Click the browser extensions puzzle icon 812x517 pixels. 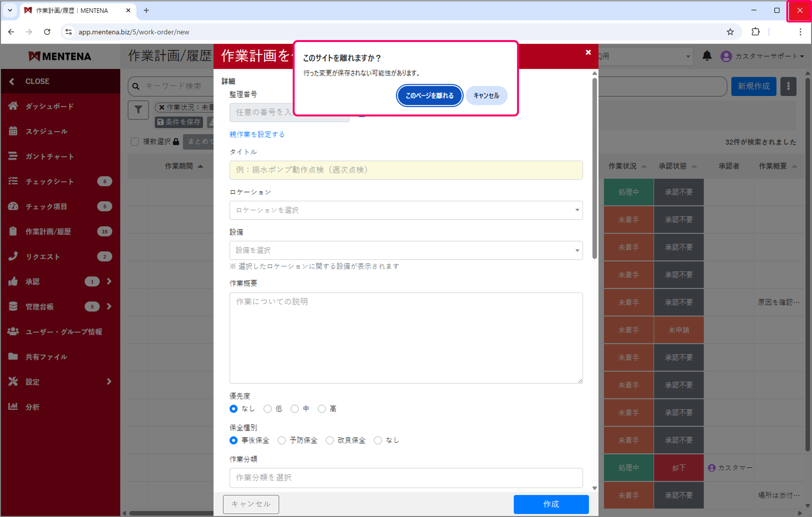[755, 32]
